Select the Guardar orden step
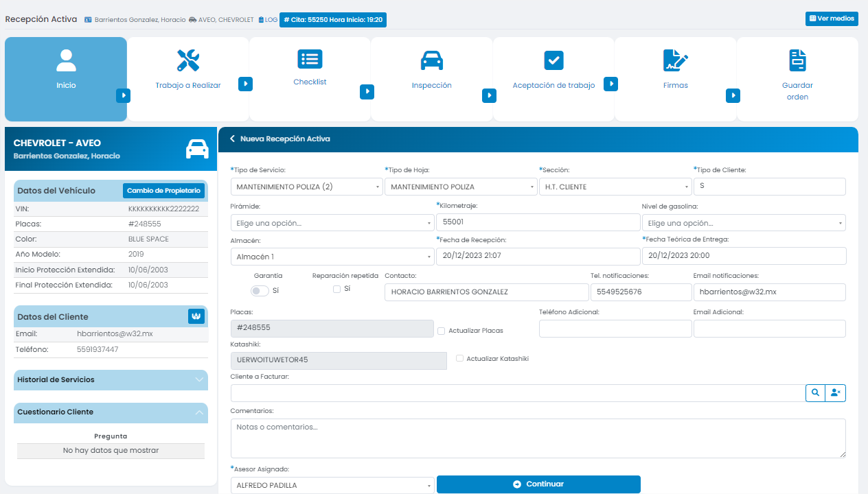This screenshot has width=868, height=494. (x=797, y=79)
